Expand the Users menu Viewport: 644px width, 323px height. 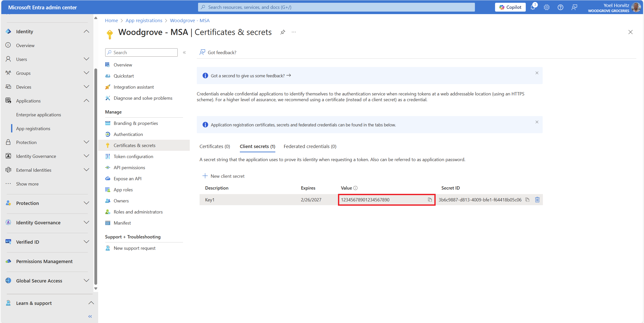pos(86,59)
